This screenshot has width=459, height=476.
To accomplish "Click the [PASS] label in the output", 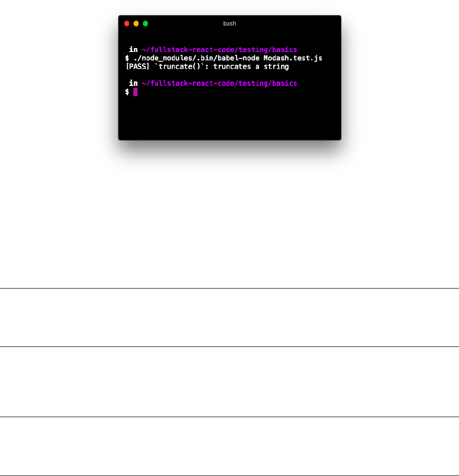I will coord(138,67).
